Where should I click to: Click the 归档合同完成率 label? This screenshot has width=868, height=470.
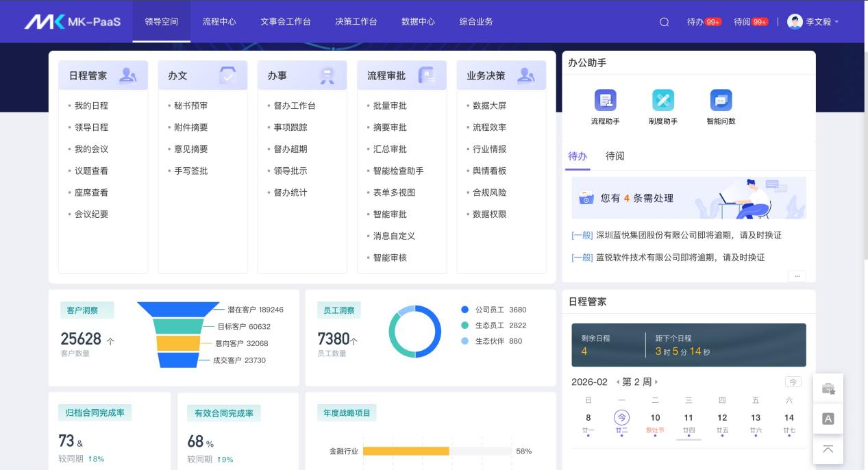click(x=95, y=412)
